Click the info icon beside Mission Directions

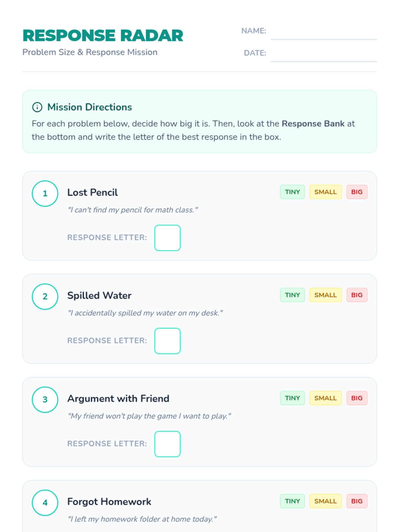pos(37,107)
